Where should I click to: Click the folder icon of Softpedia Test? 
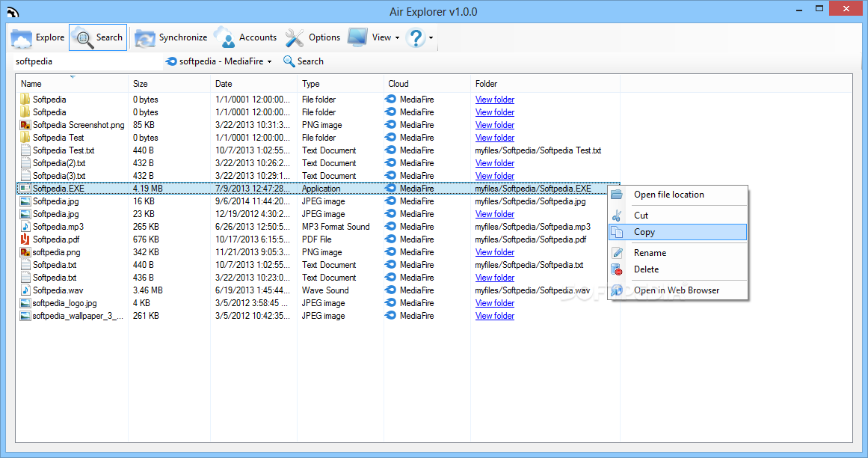click(25, 138)
